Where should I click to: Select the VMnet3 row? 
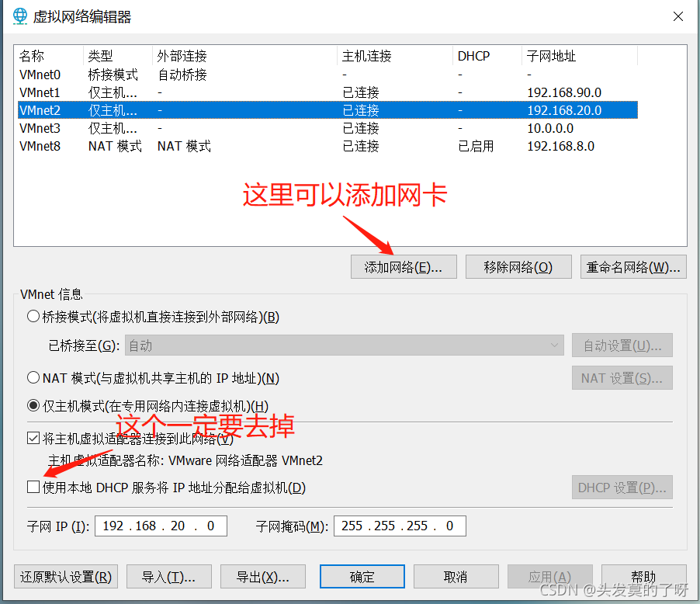pos(327,128)
